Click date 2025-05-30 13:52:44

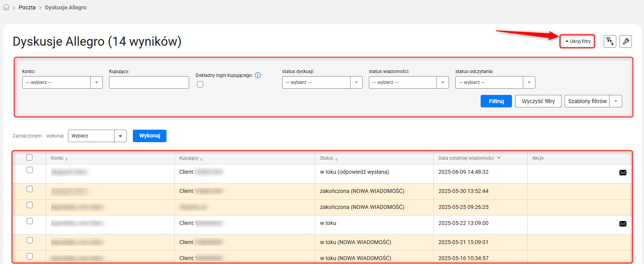click(x=463, y=191)
